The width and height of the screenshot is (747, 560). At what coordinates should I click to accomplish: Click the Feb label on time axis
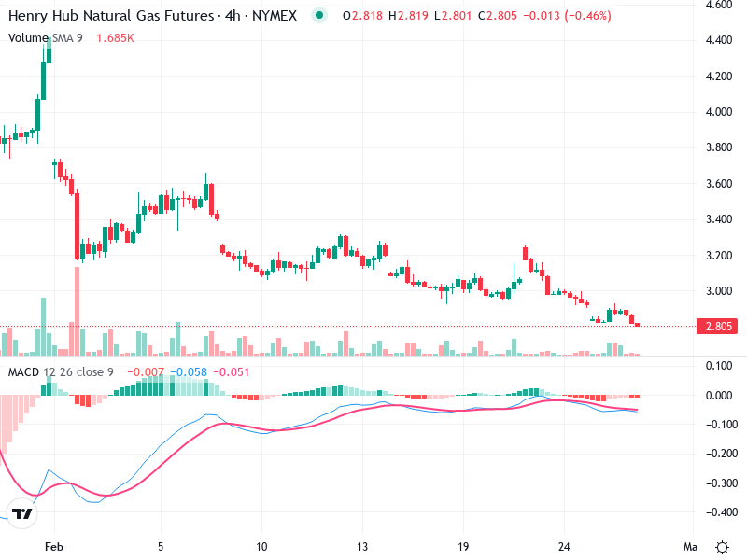[x=54, y=546]
